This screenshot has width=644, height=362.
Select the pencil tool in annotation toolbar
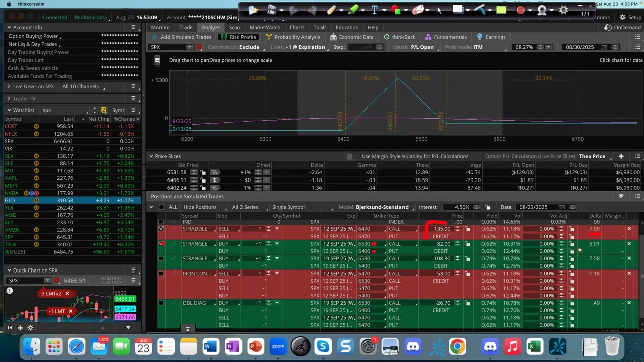pos(331,10)
